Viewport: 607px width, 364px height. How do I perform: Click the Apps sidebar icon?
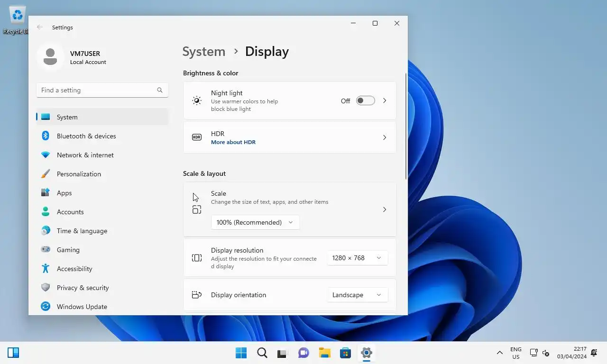46,193
